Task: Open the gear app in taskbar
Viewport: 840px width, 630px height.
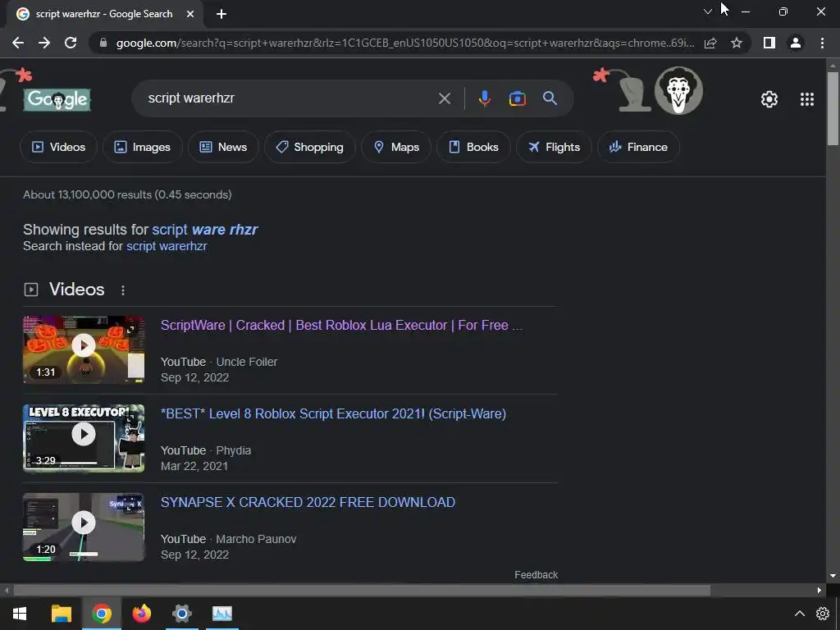Action: (x=181, y=614)
